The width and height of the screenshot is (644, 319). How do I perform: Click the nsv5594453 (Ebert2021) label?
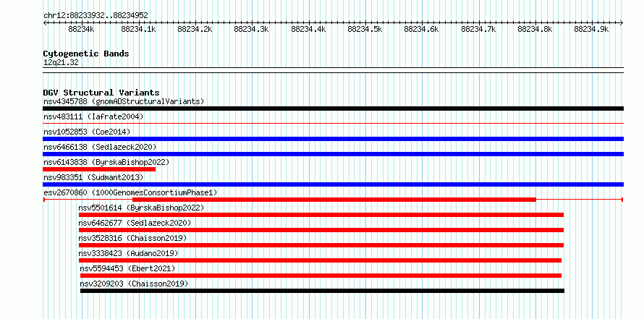(x=128, y=268)
